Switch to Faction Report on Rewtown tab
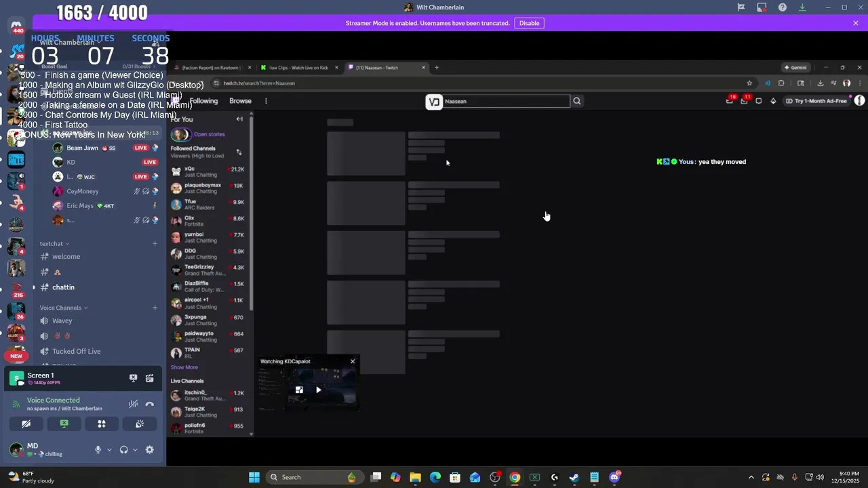Viewport: 868px width, 488px height. (214, 67)
